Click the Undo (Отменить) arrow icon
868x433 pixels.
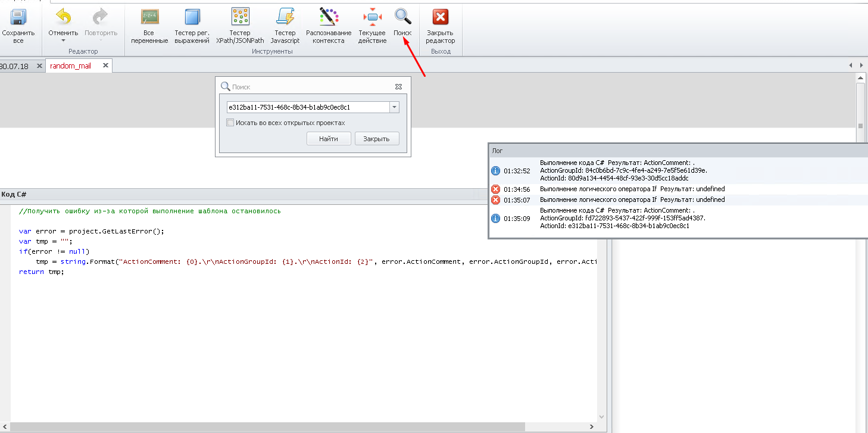click(x=63, y=16)
